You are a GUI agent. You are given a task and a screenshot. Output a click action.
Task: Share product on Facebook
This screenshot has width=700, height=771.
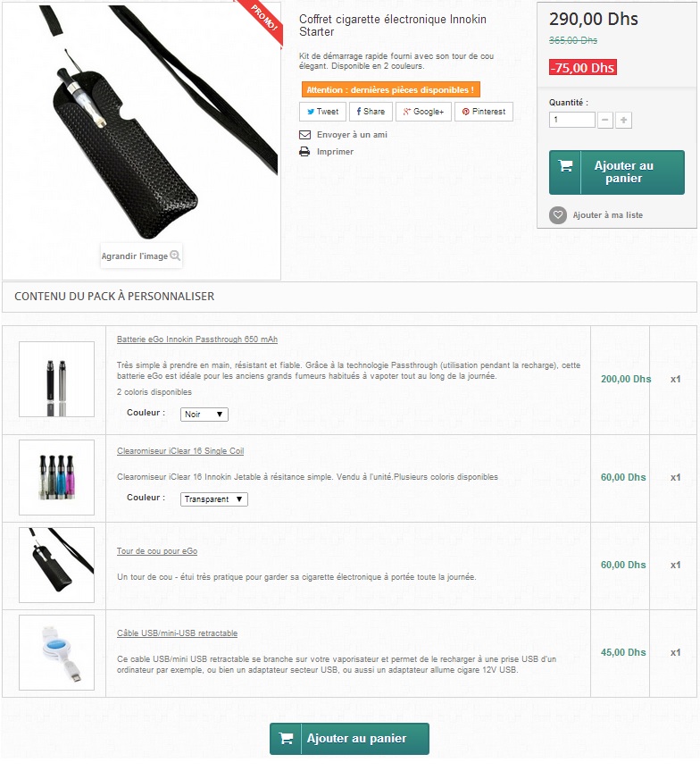pos(371,112)
